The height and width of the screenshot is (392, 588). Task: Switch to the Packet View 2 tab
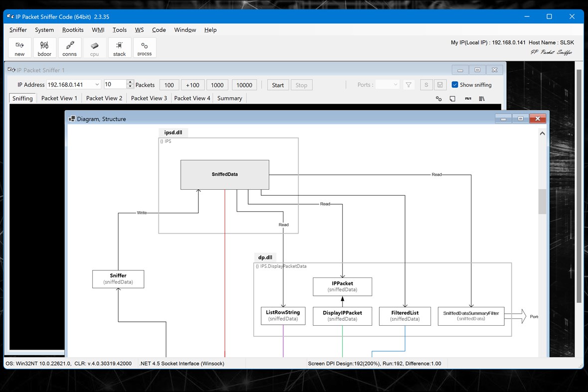pos(104,98)
